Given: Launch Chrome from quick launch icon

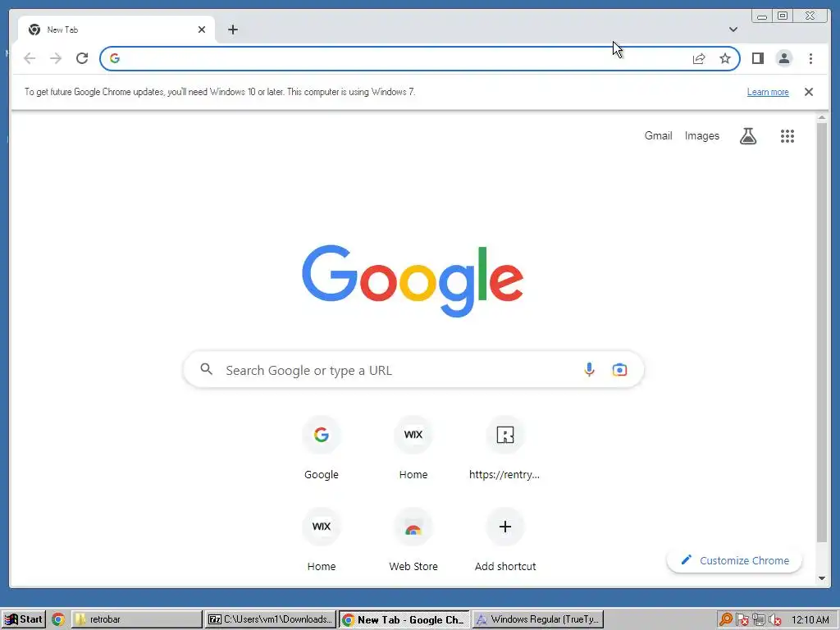Looking at the screenshot, I should pos(58,619).
